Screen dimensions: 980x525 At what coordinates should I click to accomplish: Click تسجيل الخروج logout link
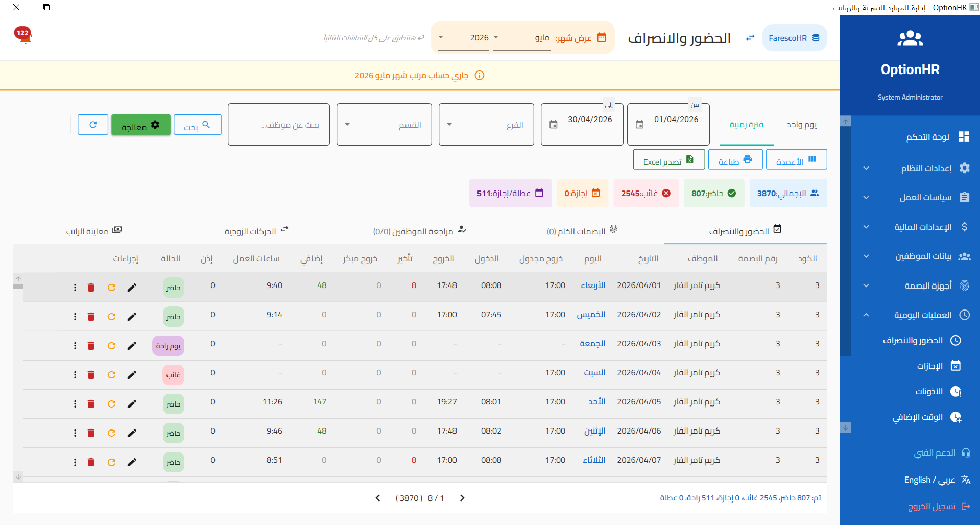(939, 506)
